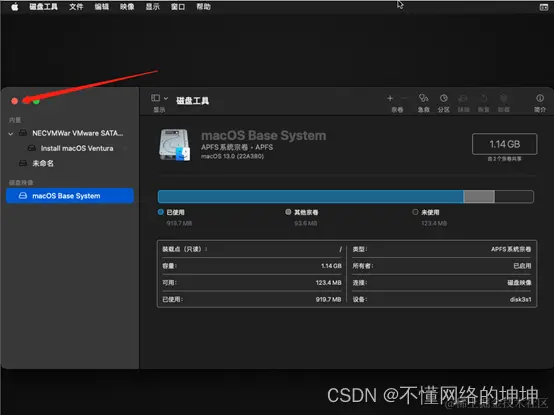The height and width of the screenshot is (415, 554).
Task: Click the gray other-volumes segment of the usage bar
Action: (479, 196)
